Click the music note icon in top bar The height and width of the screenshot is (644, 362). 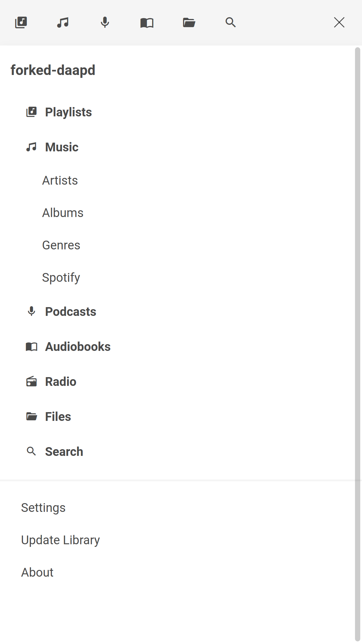(x=63, y=22)
